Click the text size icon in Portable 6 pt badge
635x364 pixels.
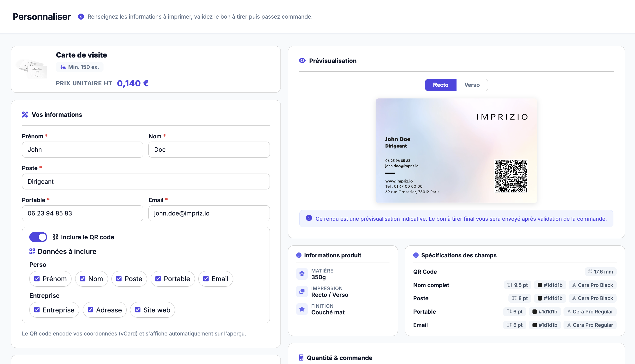509,311
